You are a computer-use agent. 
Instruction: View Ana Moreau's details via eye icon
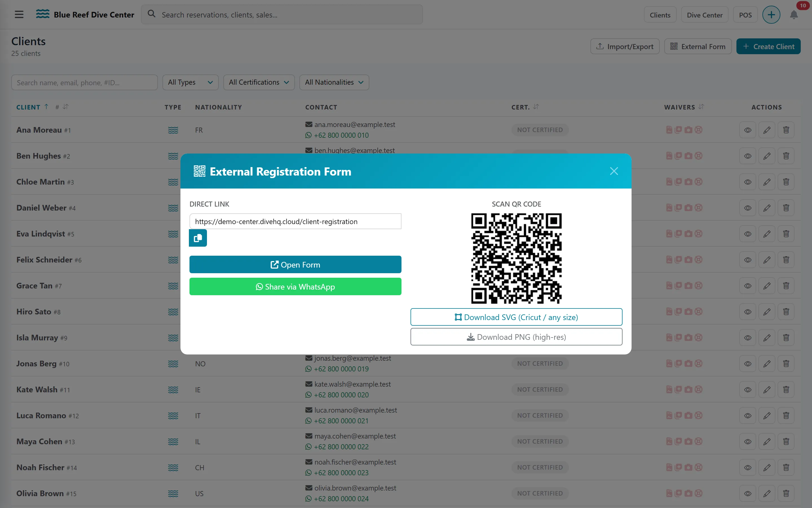pyautogui.click(x=748, y=130)
